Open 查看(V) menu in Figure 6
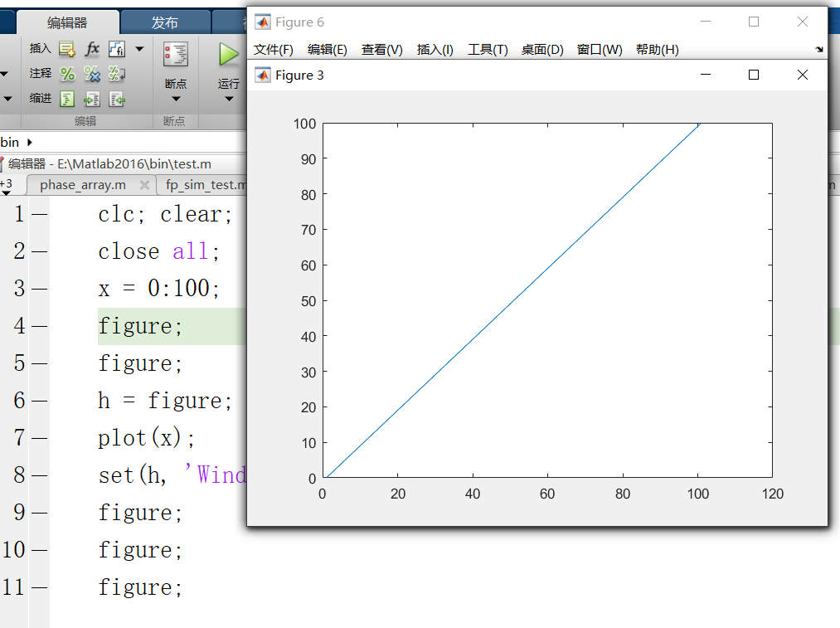 [382, 50]
